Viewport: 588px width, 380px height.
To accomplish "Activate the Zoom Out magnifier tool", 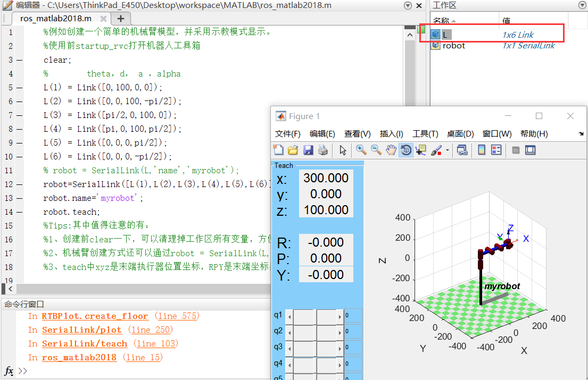I will [x=376, y=150].
